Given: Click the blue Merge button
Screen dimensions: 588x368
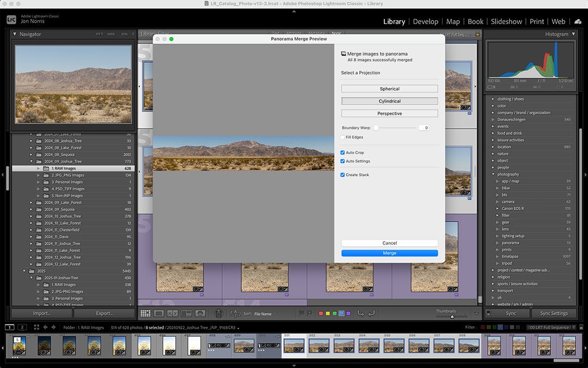Looking at the screenshot, I should [389, 253].
